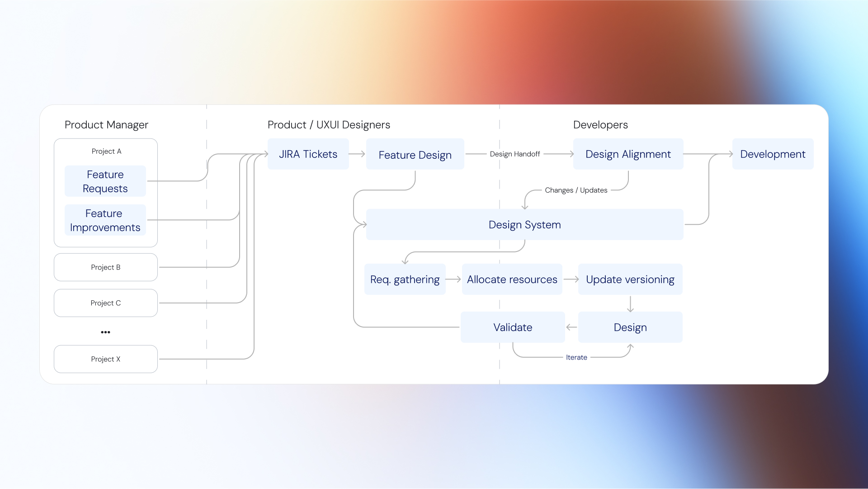Select the Design step box
868x489 pixels.
[630, 328]
